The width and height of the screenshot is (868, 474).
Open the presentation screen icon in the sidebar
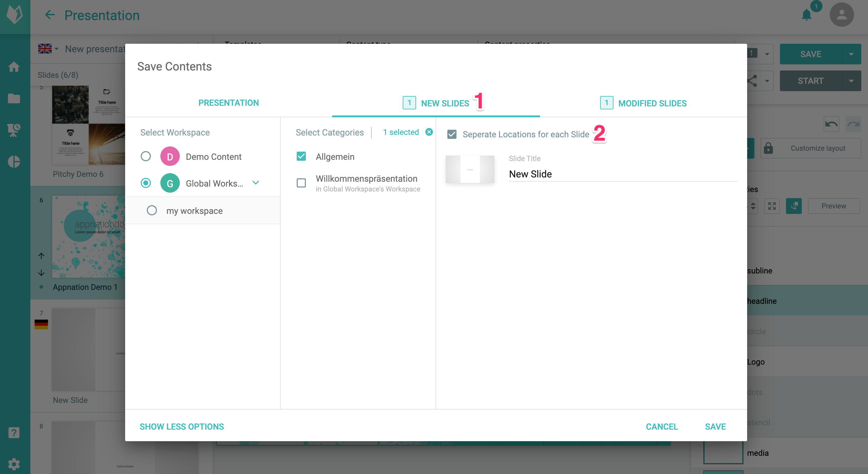[14, 130]
